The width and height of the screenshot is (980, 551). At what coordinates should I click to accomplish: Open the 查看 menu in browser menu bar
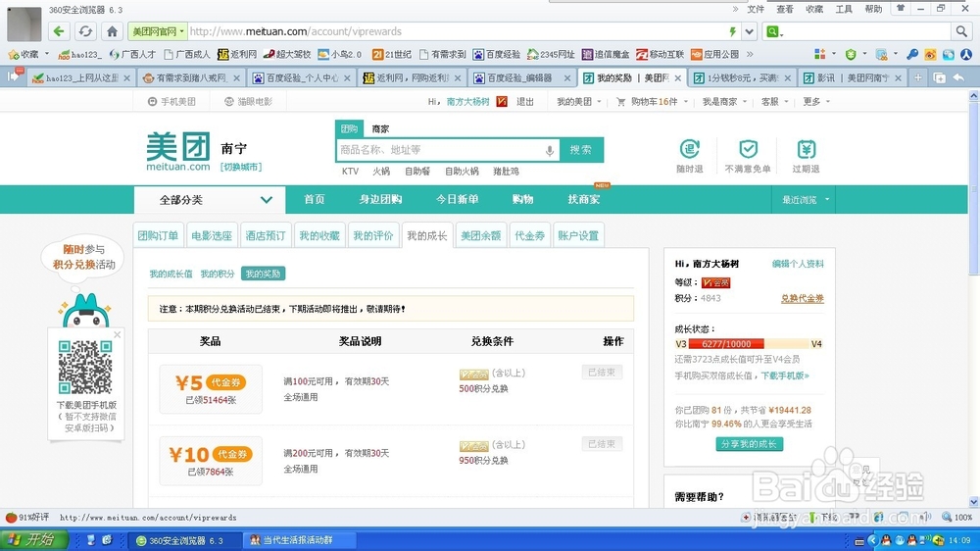785,9
